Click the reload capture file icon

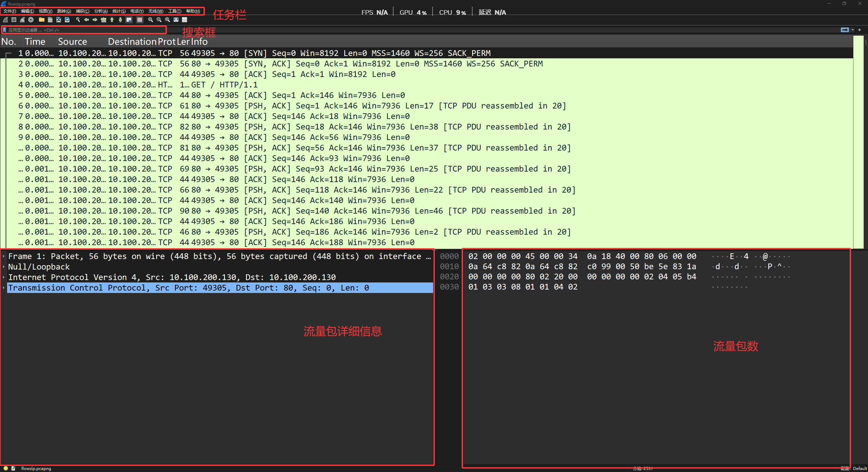click(x=67, y=20)
